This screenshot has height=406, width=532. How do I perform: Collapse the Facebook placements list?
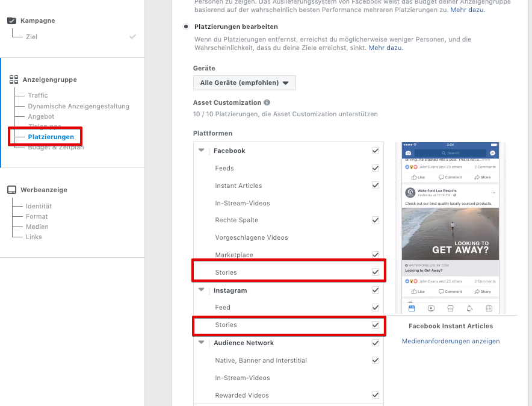(x=201, y=150)
